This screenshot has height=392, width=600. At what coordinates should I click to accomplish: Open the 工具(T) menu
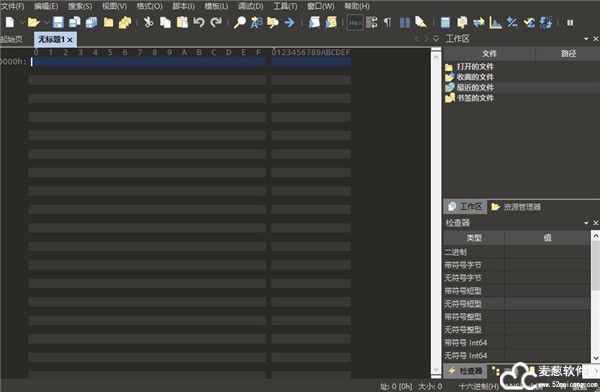pos(285,6)
